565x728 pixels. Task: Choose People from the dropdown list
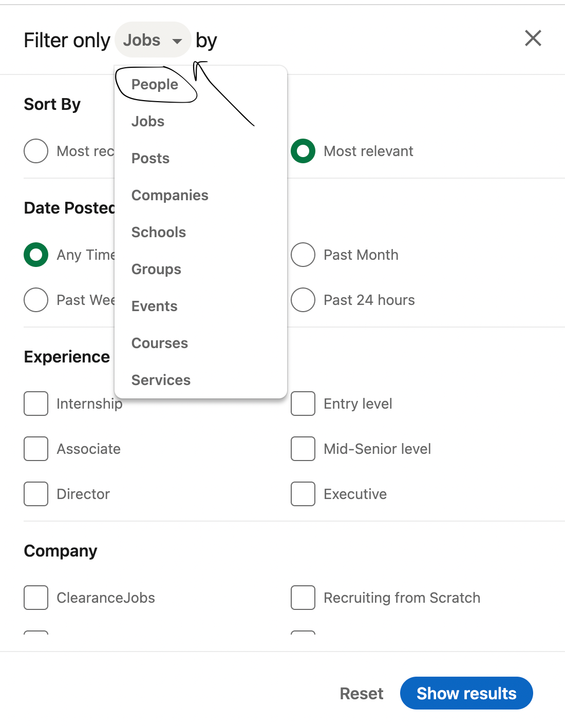(155, 84)
